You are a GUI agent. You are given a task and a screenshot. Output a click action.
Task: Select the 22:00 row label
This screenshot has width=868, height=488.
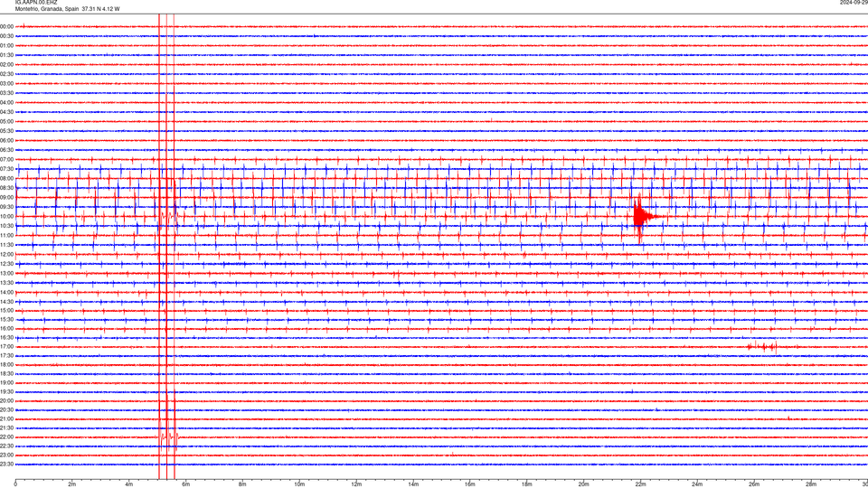coord(6,437)
